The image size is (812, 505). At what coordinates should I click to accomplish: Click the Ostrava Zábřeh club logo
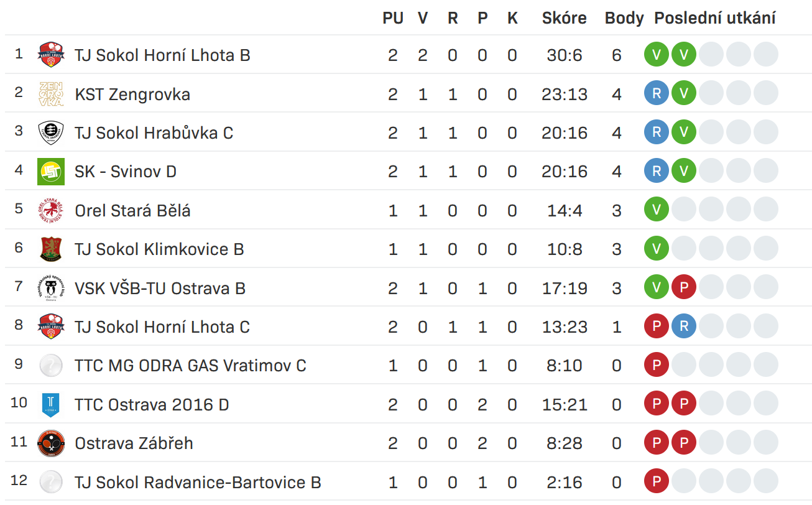point(51,443)
